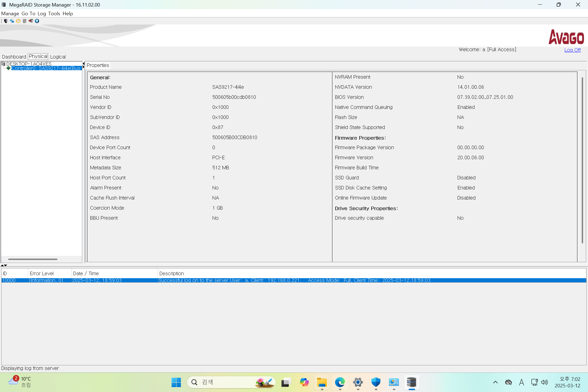The image size is (588, 392).
Task: Click the down arrow above the event log
Action: [x=5, y=265]
